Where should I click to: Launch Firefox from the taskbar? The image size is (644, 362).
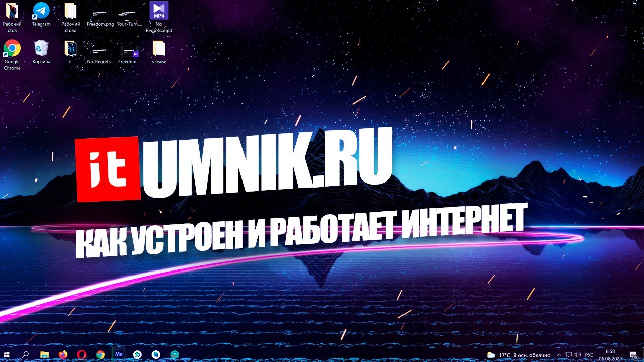[63, 354]
